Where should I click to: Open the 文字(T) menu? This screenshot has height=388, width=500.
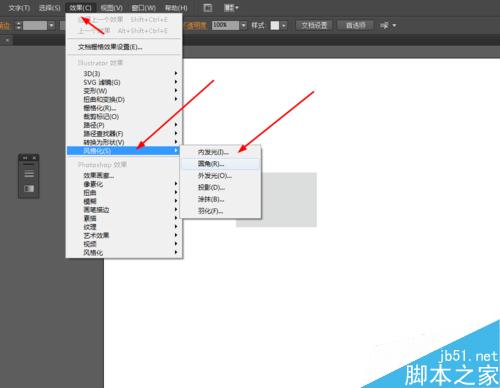19,8
